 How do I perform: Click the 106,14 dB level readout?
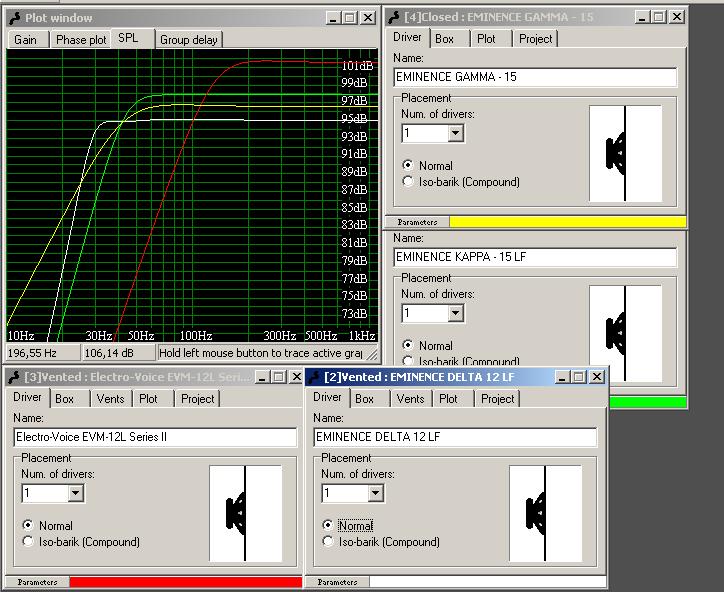coord(118,353)
